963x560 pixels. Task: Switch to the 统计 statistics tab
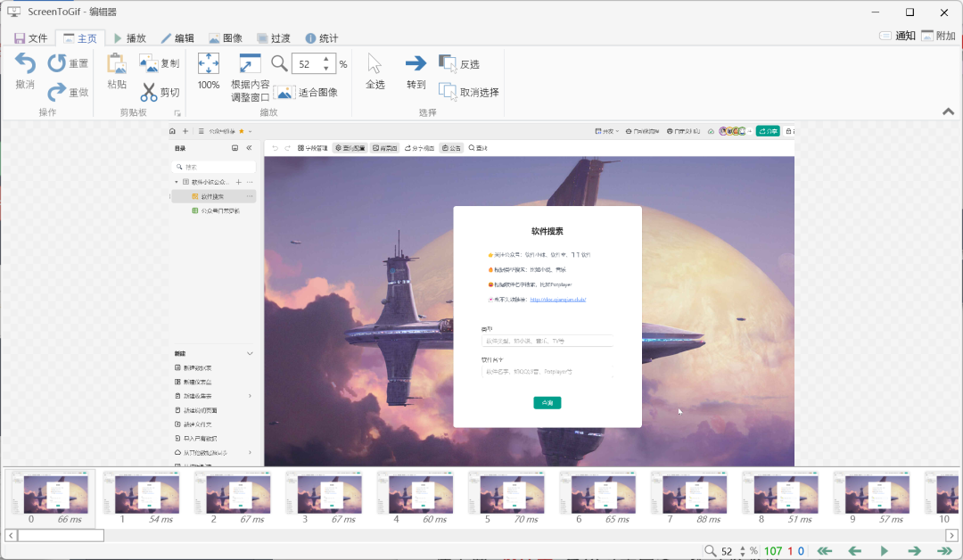322,38
